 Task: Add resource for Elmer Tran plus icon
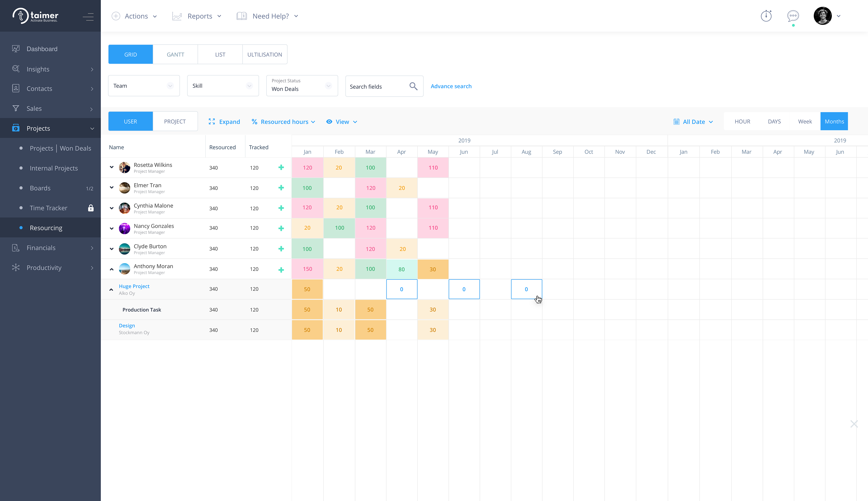click(x=281, y=187)
